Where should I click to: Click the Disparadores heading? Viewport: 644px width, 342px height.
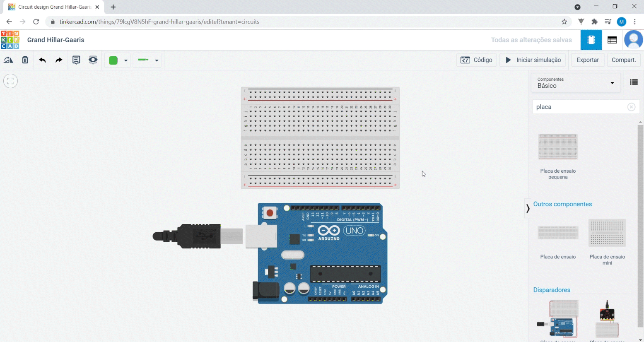pos(552,290)
